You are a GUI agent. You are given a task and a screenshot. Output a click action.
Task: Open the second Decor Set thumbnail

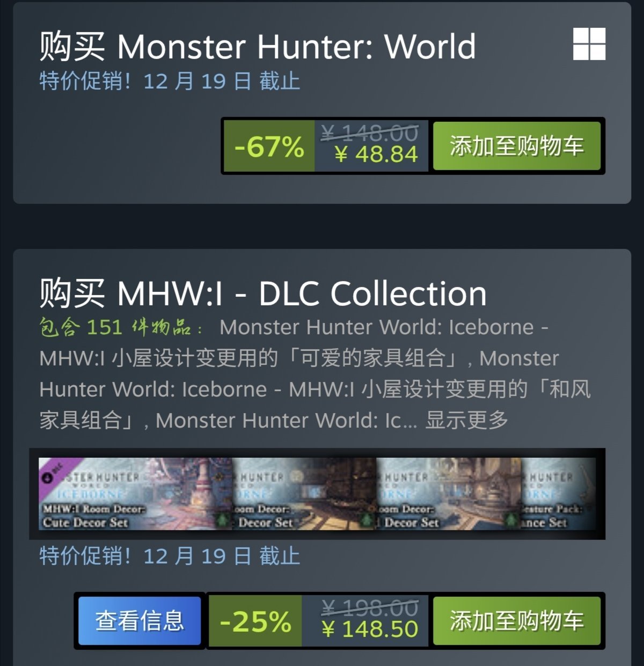304,494
